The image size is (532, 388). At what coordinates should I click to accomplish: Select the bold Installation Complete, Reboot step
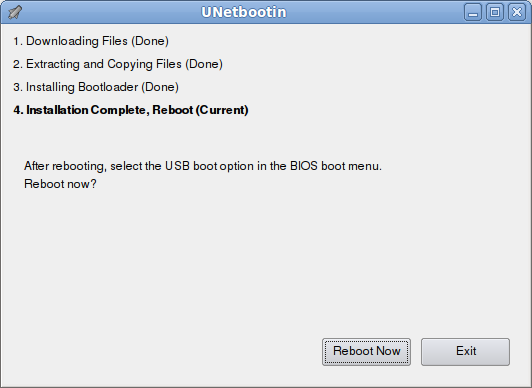[x=131, y=110]
